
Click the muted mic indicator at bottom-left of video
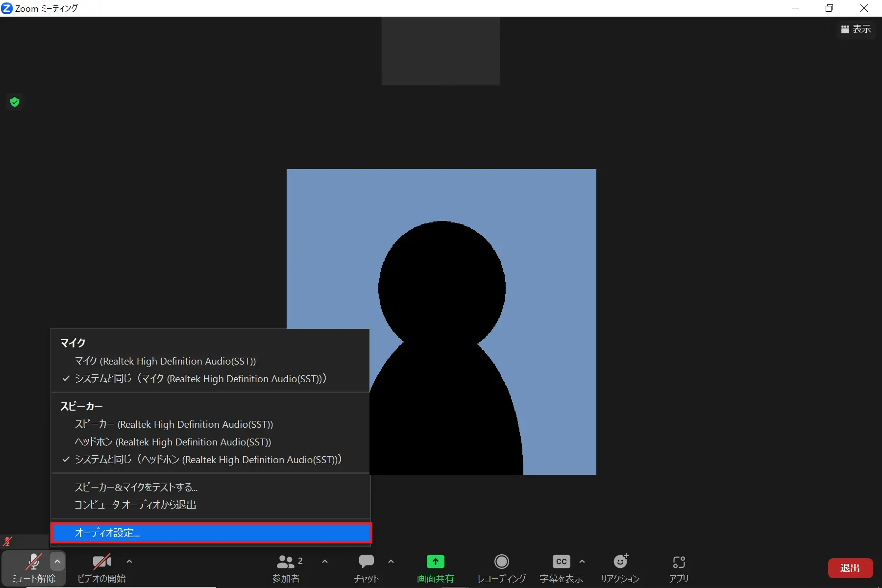7,541
